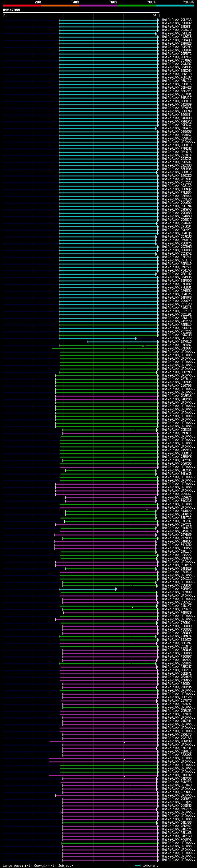Screen dimensions: 197x868
Task: Select label UniRef100_A9PEP8
Action: [177, 121]
